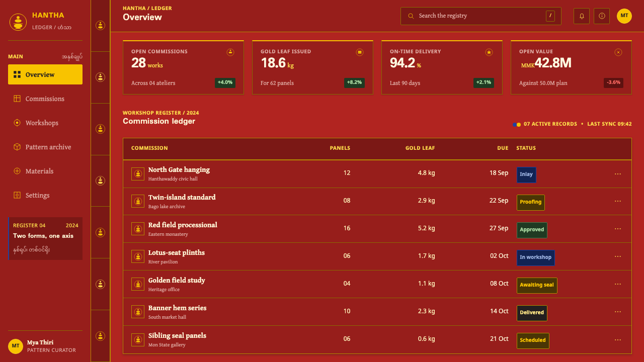Image resolution: width=644 pixels, height=362 pixels.
Task: Open more options for Lotus-seat plinths
Action: point(618,256)
